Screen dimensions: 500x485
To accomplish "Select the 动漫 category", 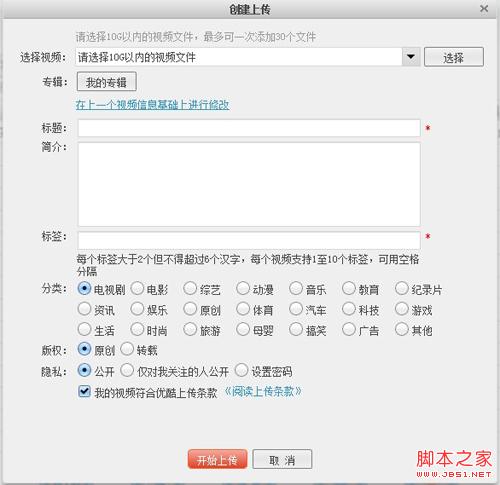I will (243, 289).
